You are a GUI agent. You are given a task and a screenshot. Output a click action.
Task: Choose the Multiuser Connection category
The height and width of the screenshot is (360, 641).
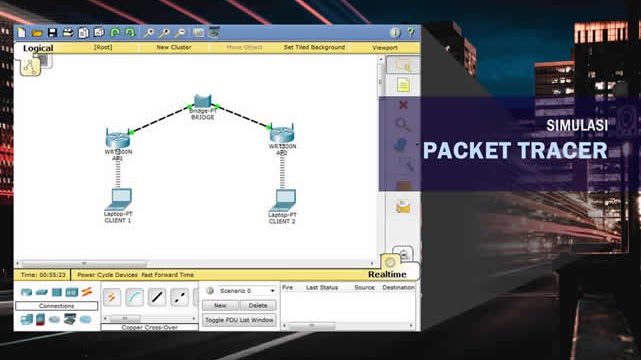click(x=85, y=319)
